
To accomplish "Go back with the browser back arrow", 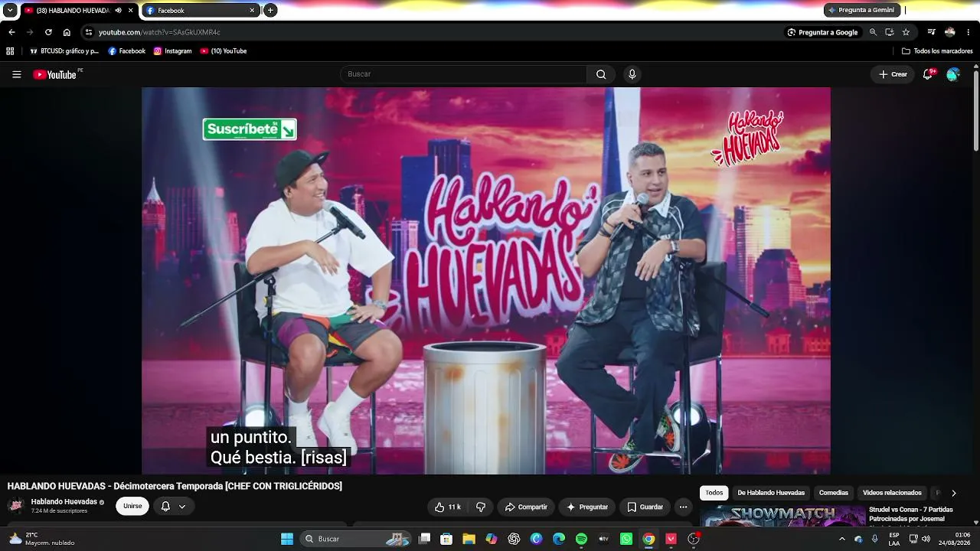I will pos(11,32).
